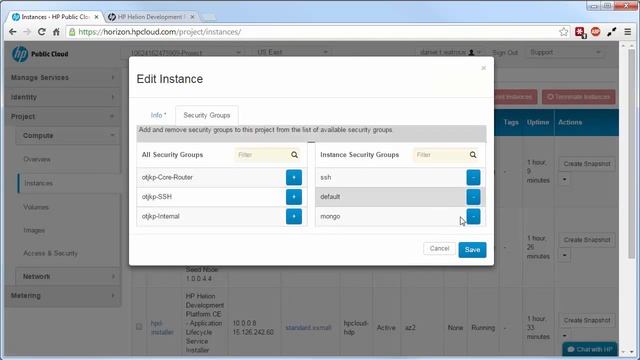Click search icon in Instance Security Groups filter

pyautogui.click(x=473, y=155)
